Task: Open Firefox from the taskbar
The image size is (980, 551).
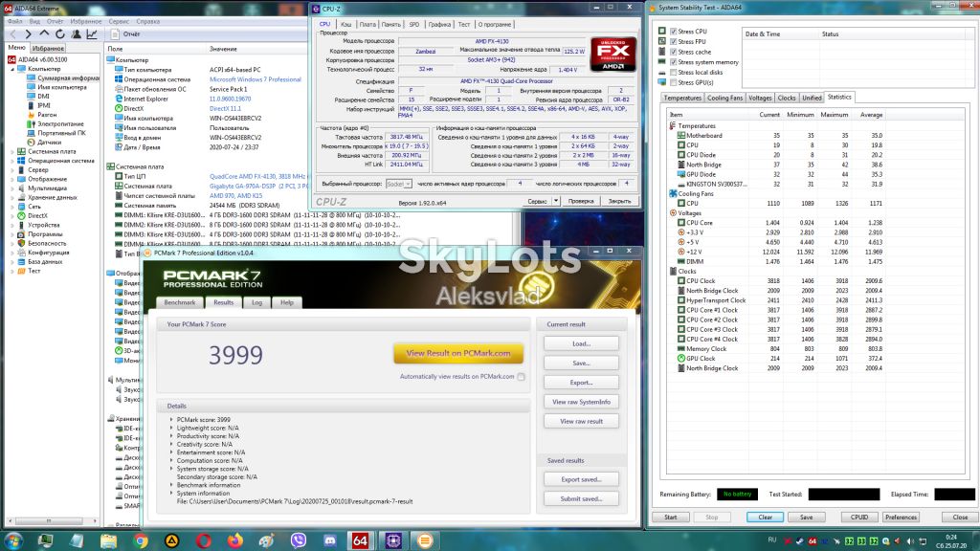Action: (x=235, y=541)
